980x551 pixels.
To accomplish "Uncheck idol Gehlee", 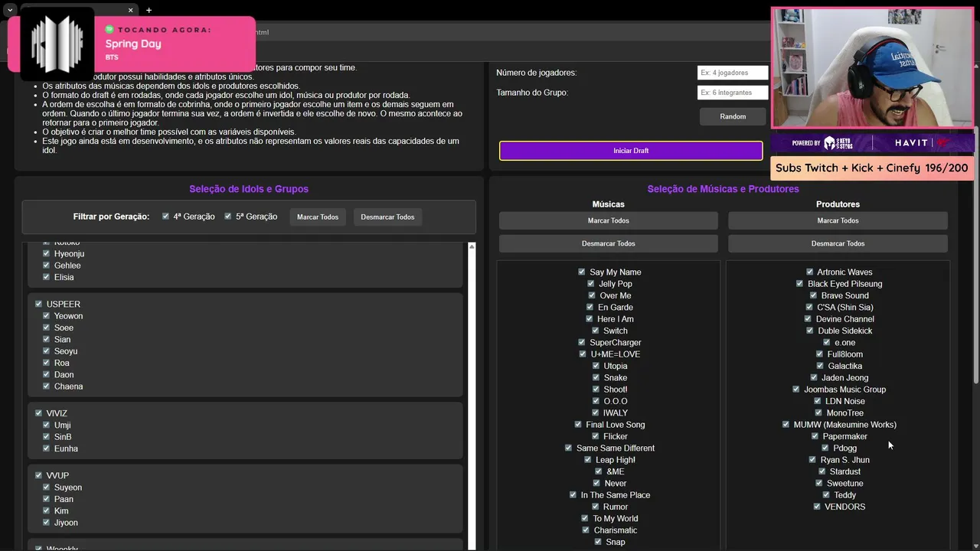I will coord(46,265).
